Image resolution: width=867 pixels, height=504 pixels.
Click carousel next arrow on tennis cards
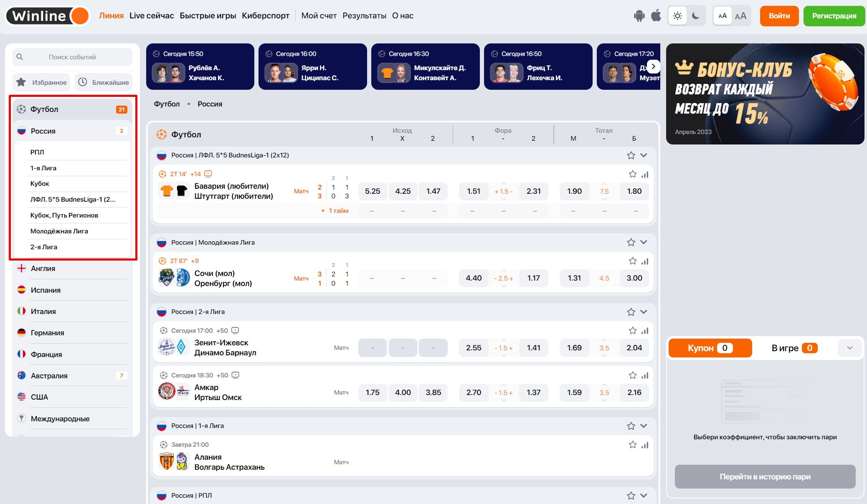click(653, 66)
